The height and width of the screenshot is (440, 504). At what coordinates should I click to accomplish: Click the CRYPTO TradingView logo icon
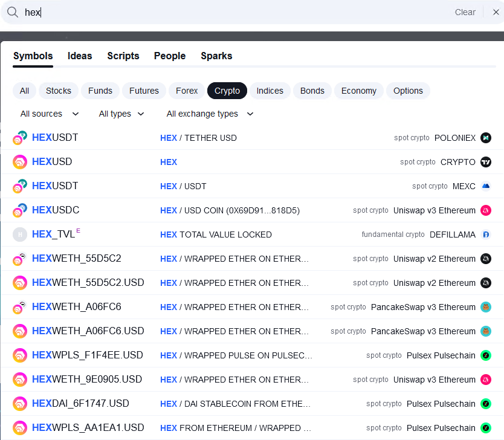tap(486, 162)
